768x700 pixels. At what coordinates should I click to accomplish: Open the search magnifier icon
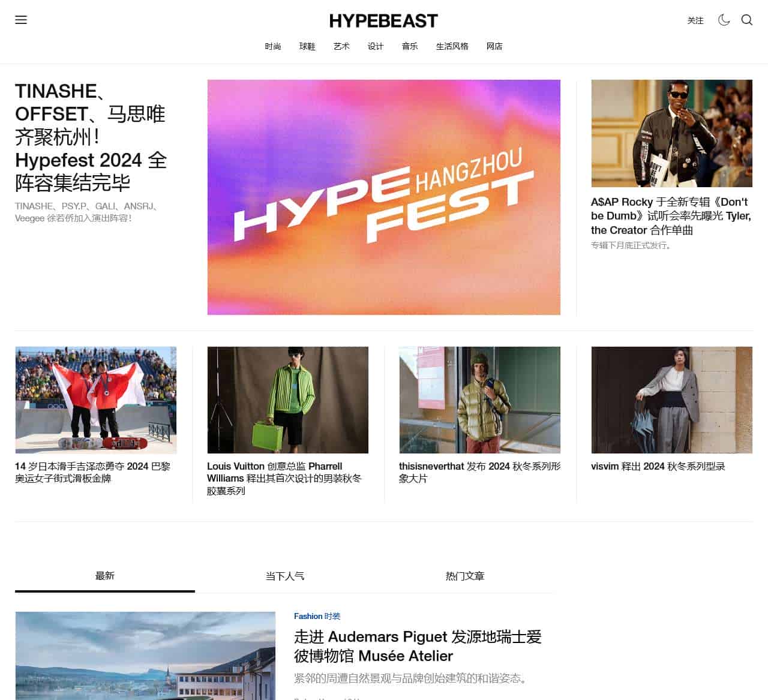point(747,20)
